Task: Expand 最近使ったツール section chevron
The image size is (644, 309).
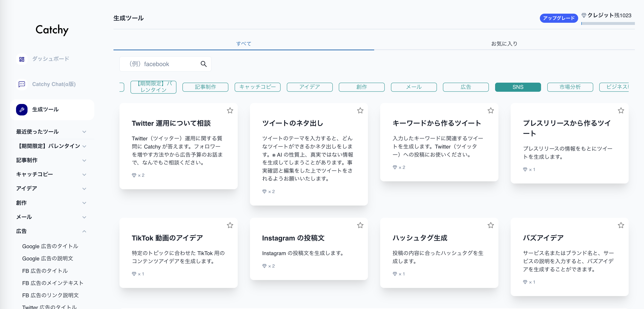Action: (x=84, y=132)
